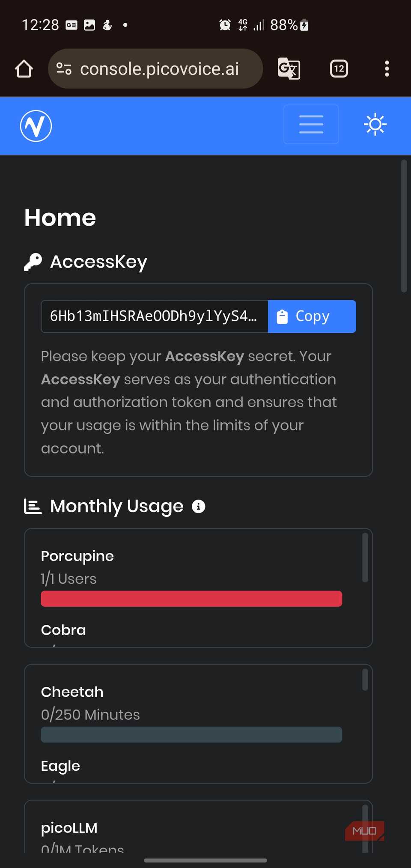Image resolution: width=411 pixels, height=868 pixels.
Task: Show Monthly Usage info tooltip icon
Action: point(199,507)
